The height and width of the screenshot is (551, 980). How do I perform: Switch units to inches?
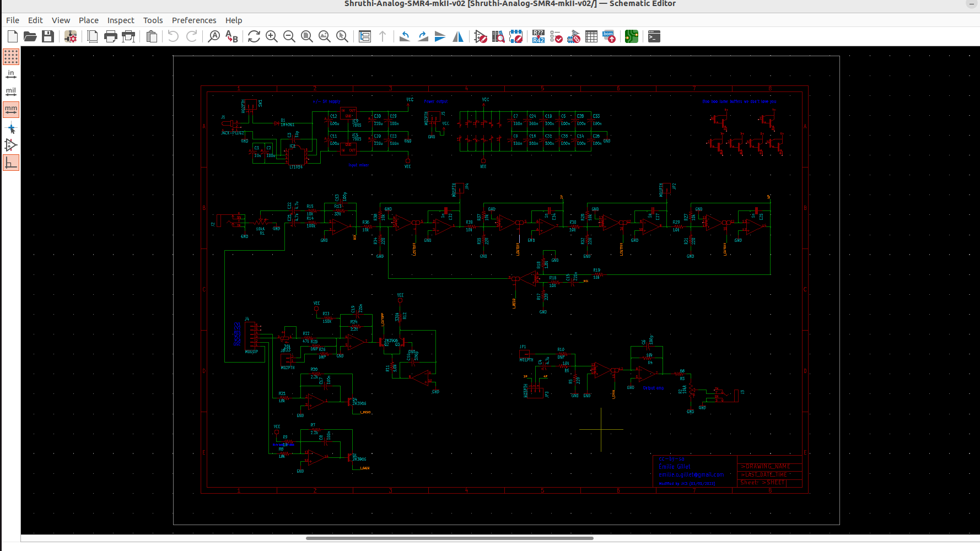point(11,73)
